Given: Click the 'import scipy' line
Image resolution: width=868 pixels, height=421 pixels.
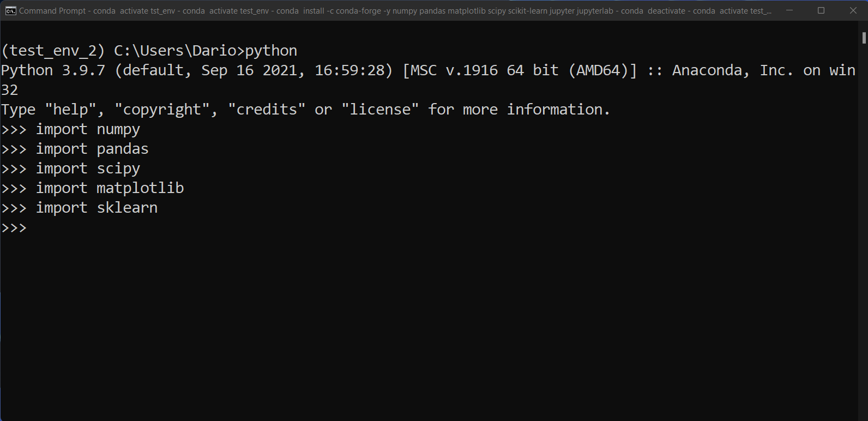Looking at the screenshot, I should [88, 169].
